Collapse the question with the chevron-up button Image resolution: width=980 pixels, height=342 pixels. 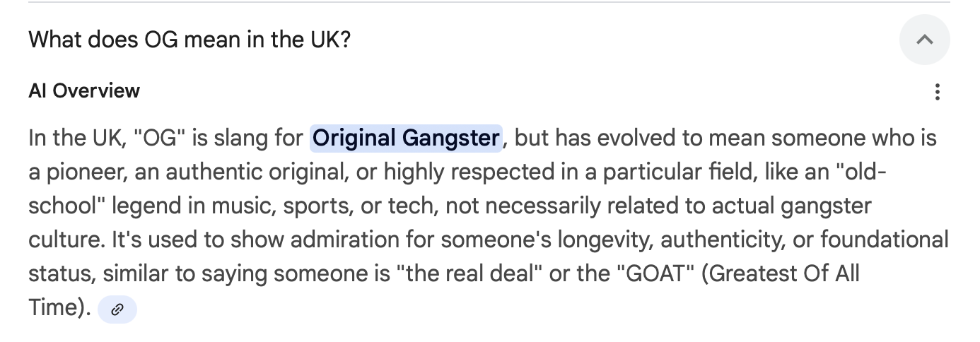point(924,40)
